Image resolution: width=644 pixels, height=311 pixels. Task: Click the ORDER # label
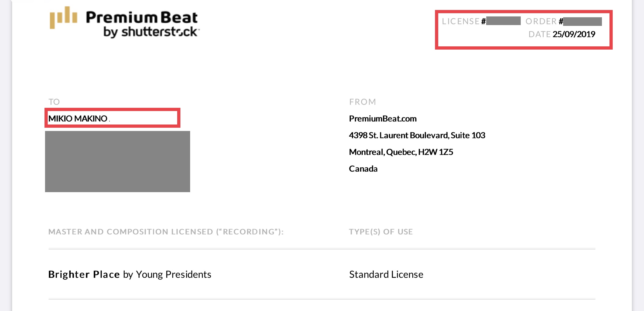pyautogui.click(x=544, y=21)
